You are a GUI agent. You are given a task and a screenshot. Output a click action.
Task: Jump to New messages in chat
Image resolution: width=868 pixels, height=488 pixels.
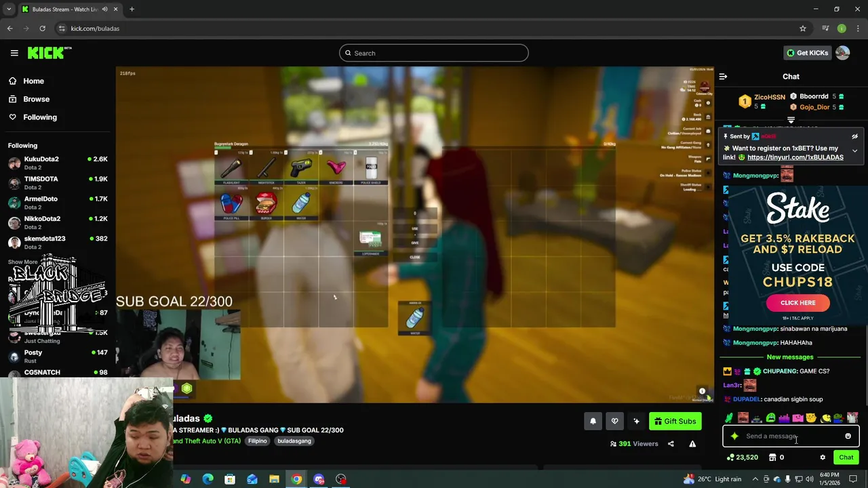pyautogui.click(x=790, y=357)
